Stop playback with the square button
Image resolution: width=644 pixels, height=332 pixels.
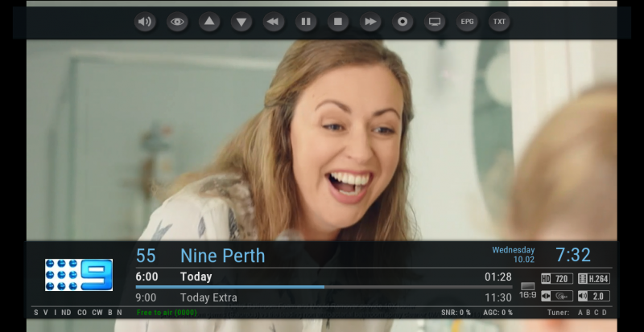pyautogui.click(x=338, y=22)
